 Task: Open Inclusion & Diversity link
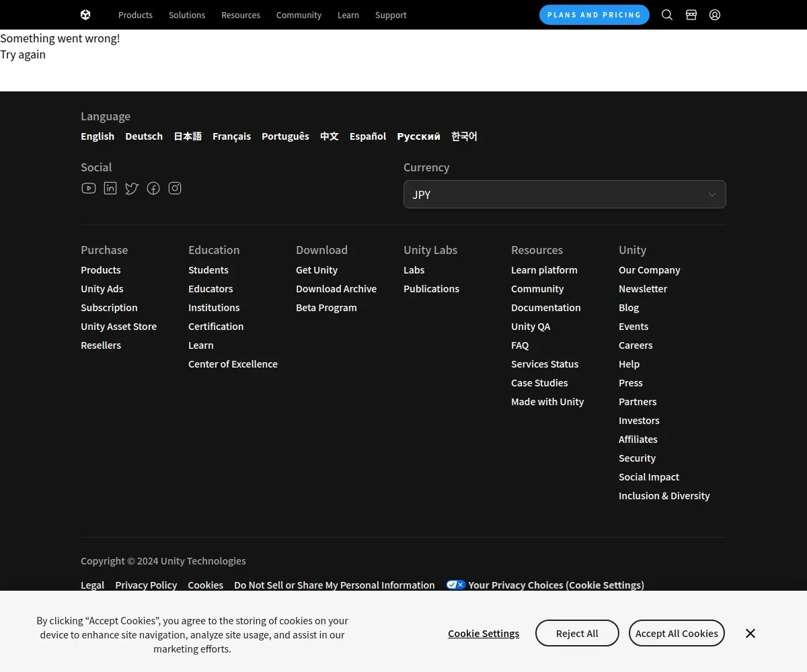click(x=664, y=495)
